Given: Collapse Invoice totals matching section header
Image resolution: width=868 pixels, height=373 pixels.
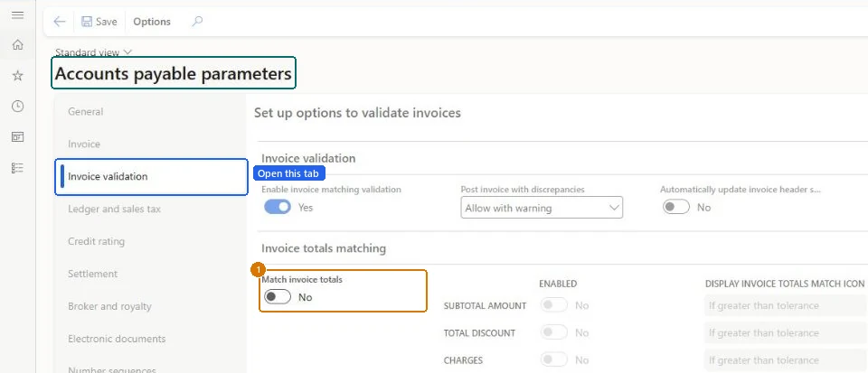Looking at the screenshot, I should point(324,248).
